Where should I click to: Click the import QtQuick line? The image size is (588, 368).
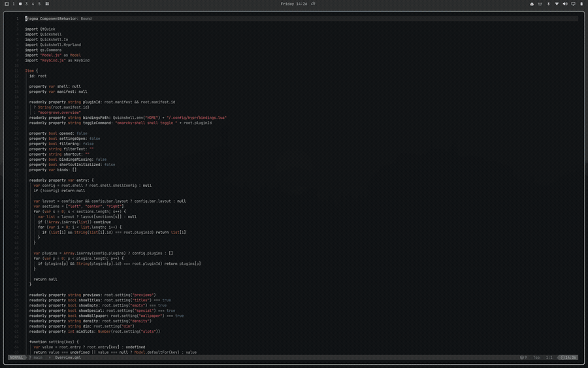coord(40,29)
